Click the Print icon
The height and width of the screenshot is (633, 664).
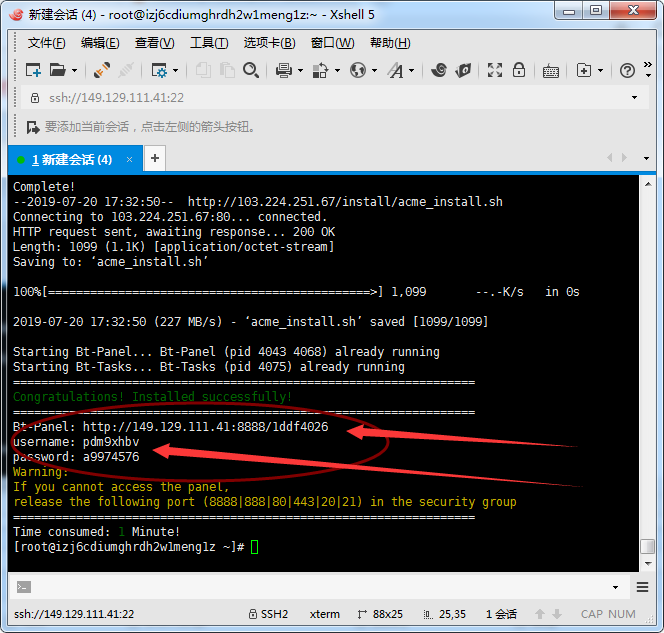[283, 70]
